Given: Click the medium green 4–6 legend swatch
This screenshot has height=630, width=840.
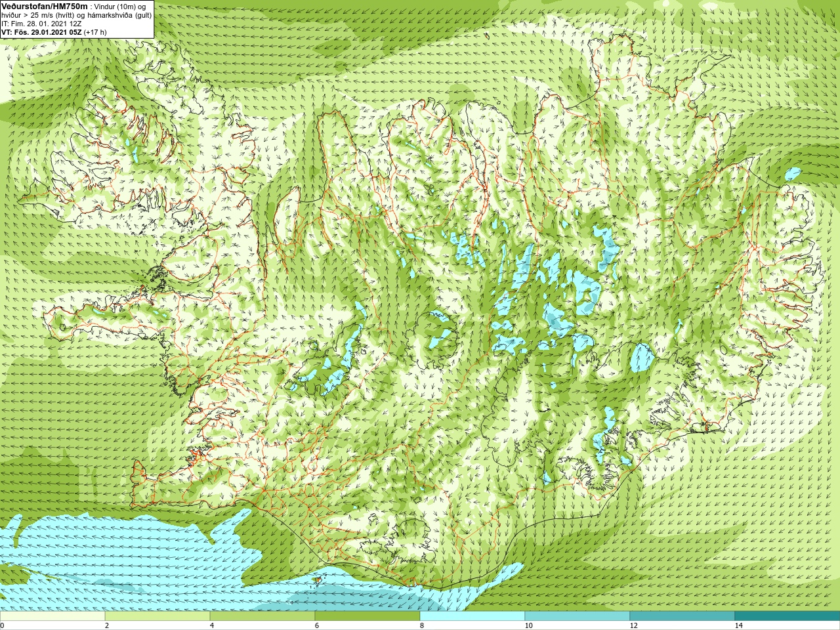Looking at the screenshot, I should coord(262,616).
